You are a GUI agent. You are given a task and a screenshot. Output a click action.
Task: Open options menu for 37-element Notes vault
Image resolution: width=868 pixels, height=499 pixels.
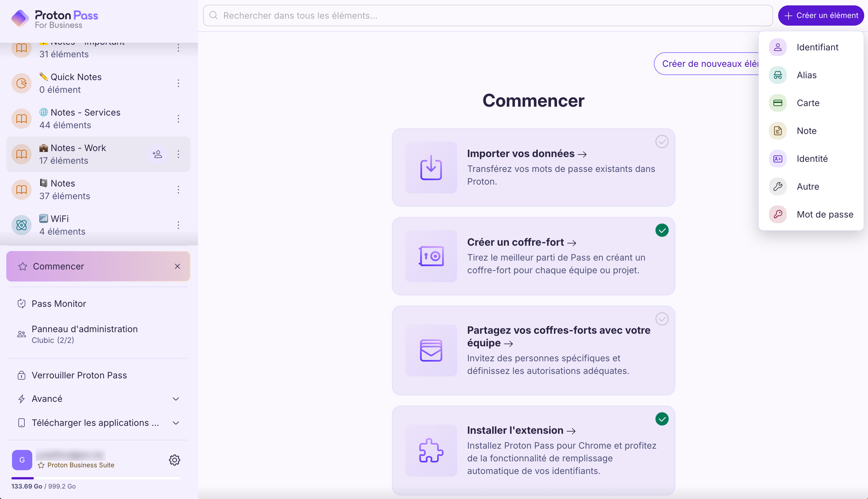pos(178,190)
